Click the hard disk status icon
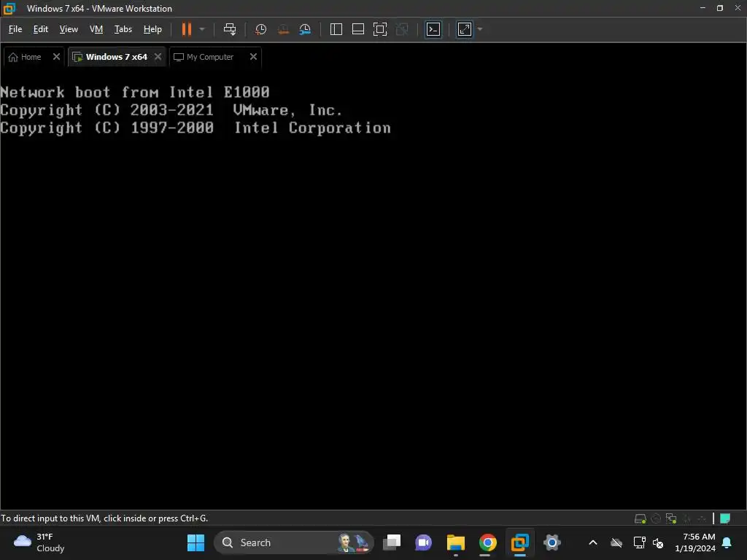This screenshot has height=560, width=747. pos(640,518)
